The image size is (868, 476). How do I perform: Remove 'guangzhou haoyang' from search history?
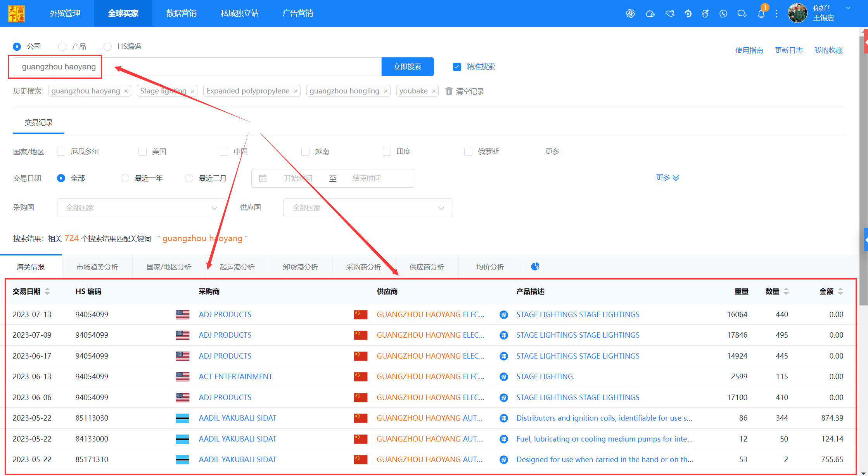click(126, 91)
